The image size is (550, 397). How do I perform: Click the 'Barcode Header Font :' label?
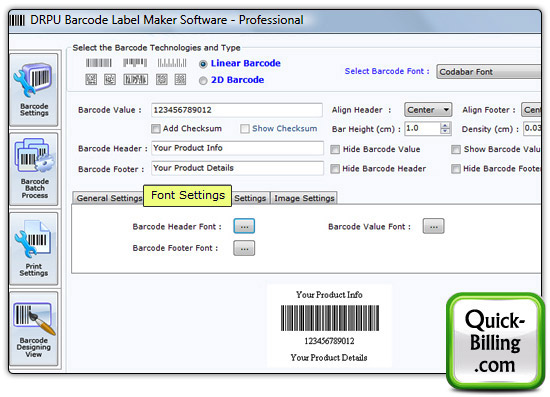(177, 227)
